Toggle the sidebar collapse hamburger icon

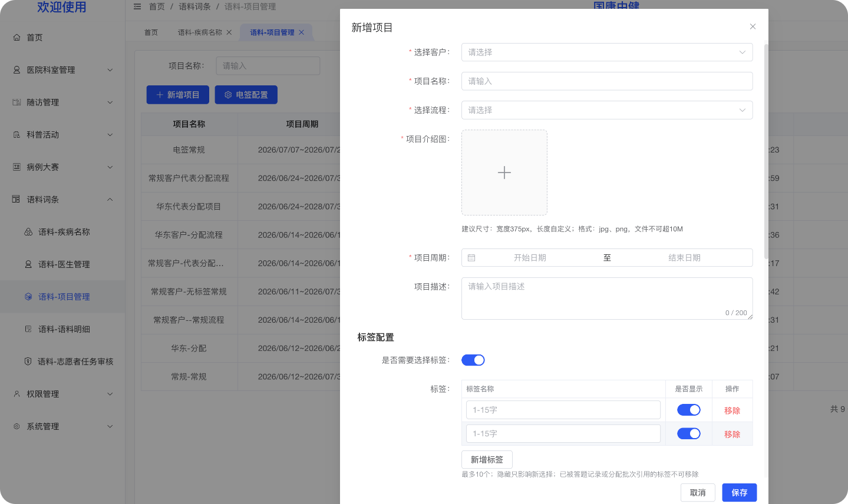coord(137,6)
